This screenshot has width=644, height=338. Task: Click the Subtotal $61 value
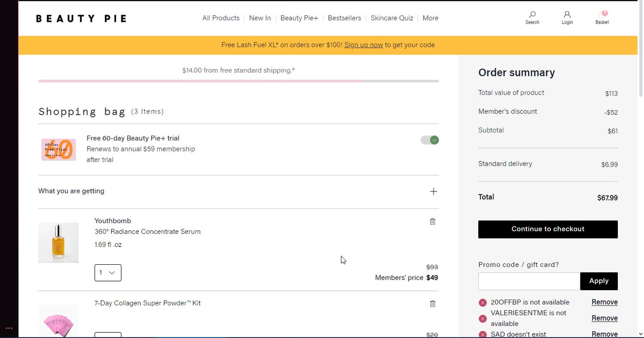(x=612, y=131)
